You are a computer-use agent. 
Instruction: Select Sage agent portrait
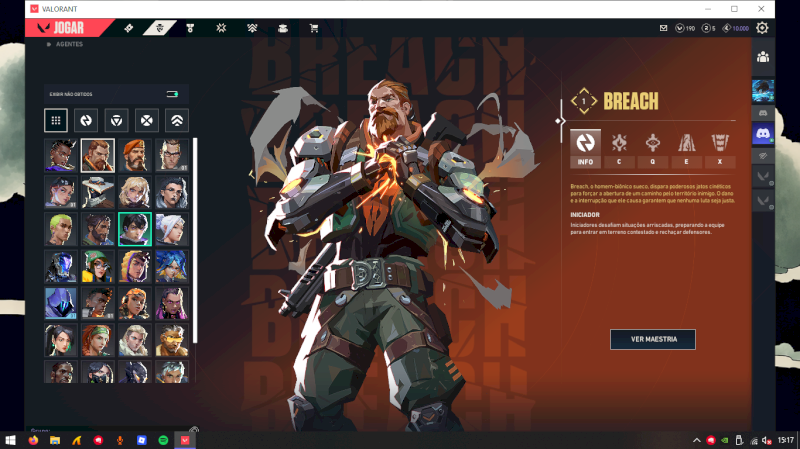pos(61,340)
